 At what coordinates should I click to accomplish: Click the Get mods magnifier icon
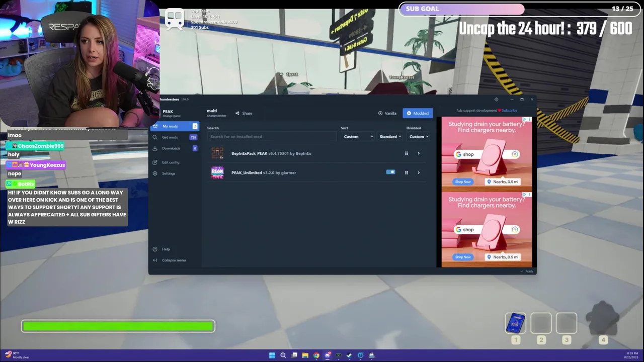(x=155, y=137)
